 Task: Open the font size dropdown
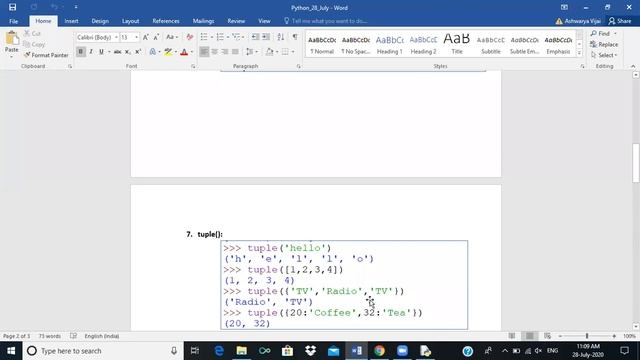click(x=136, y=37)
